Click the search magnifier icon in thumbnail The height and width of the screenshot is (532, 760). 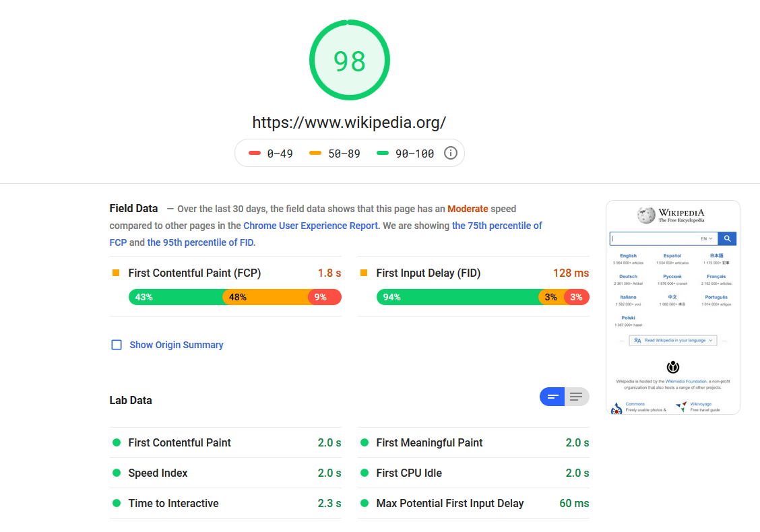[727, 238]
